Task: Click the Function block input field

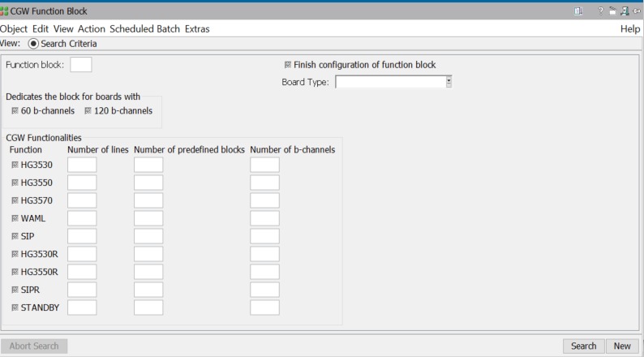Action: [x=81, y=64]
